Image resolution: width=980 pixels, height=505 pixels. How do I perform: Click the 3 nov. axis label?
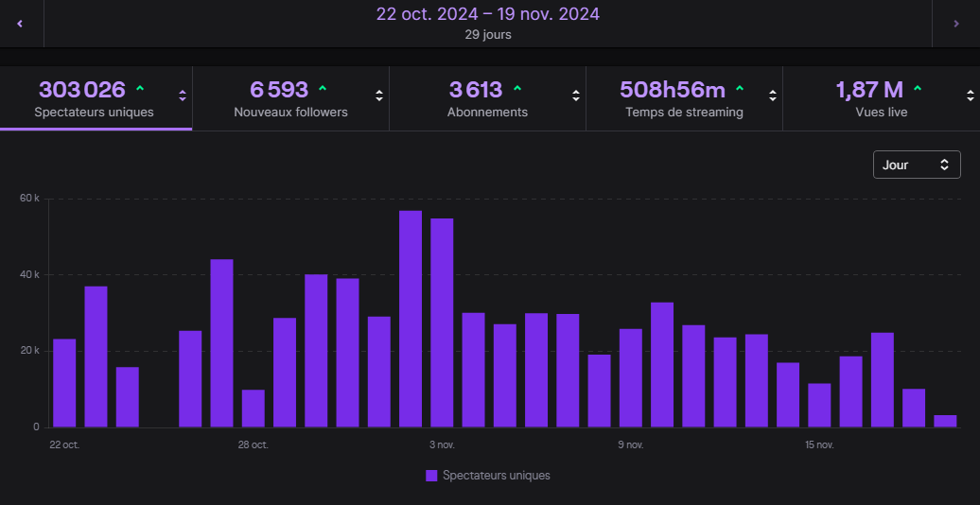click(442, 445)
